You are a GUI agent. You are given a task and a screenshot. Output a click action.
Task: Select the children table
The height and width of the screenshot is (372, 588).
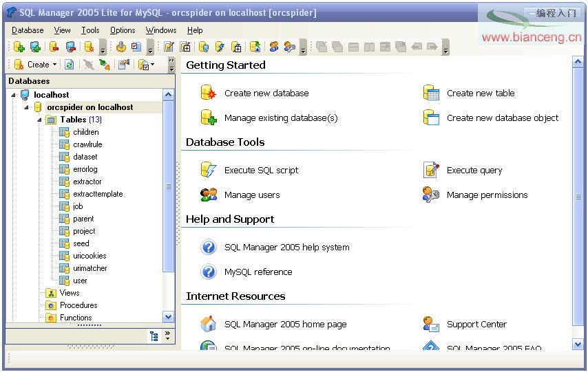[86, 132]
